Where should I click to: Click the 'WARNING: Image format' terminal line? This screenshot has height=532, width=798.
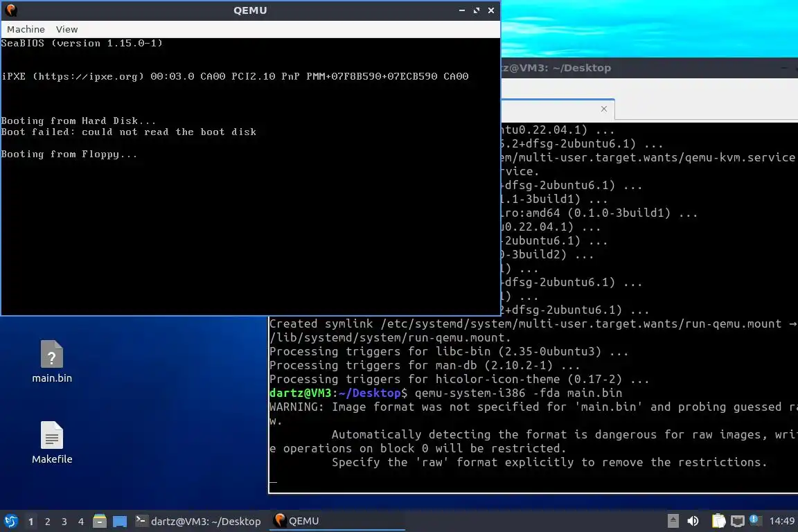coord(533,407)
